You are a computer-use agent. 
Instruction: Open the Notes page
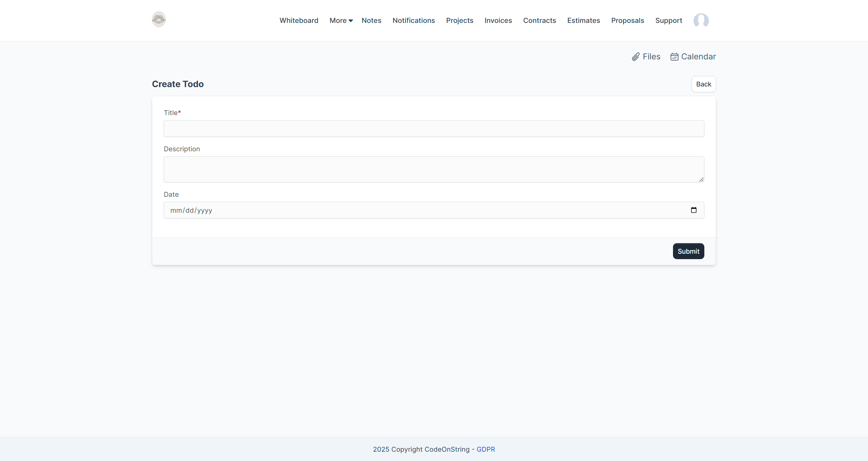point(371,20)
